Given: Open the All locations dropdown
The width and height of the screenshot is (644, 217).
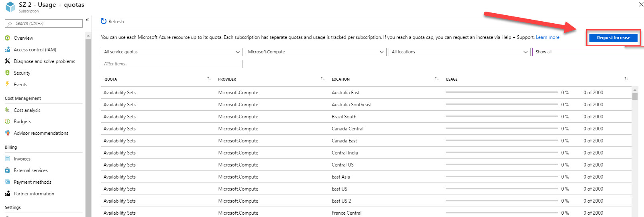Looking at the screenshot, I should (459, 52).
